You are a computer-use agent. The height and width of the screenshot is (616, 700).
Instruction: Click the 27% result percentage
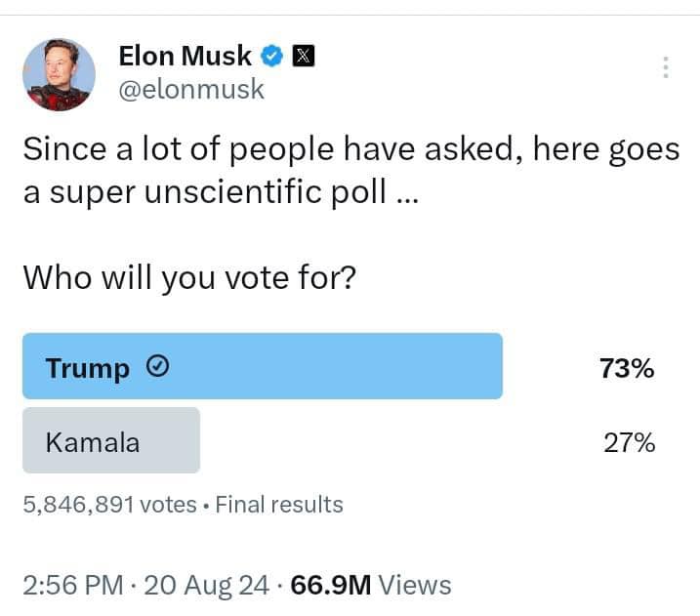click(629, 442)
